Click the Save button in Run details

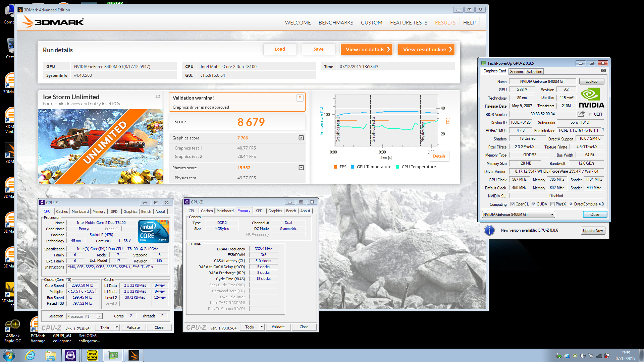[318, 49]
